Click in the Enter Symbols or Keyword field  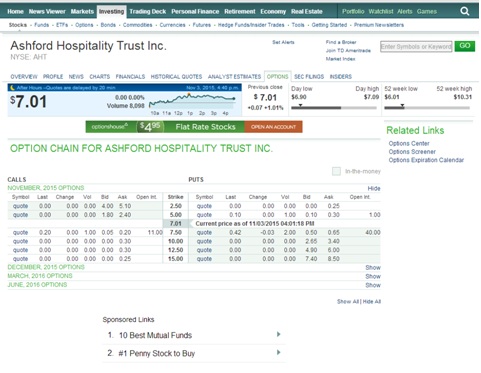[x=416, y=46]
